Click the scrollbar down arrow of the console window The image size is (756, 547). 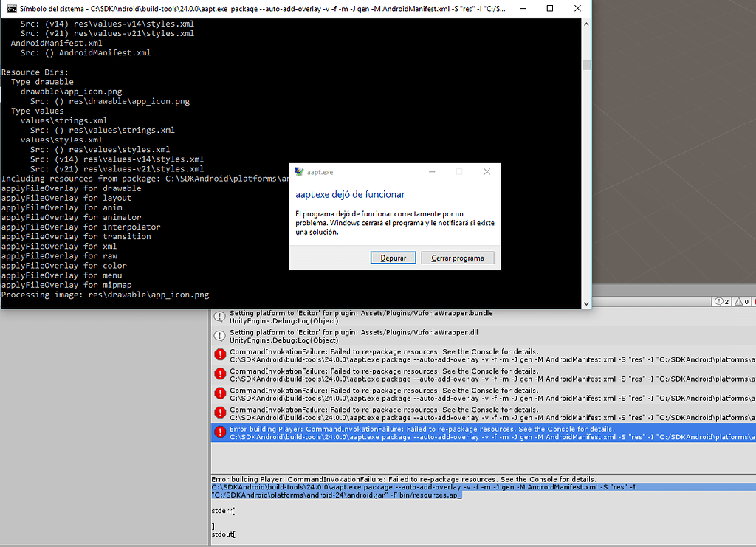pos(585,303)
